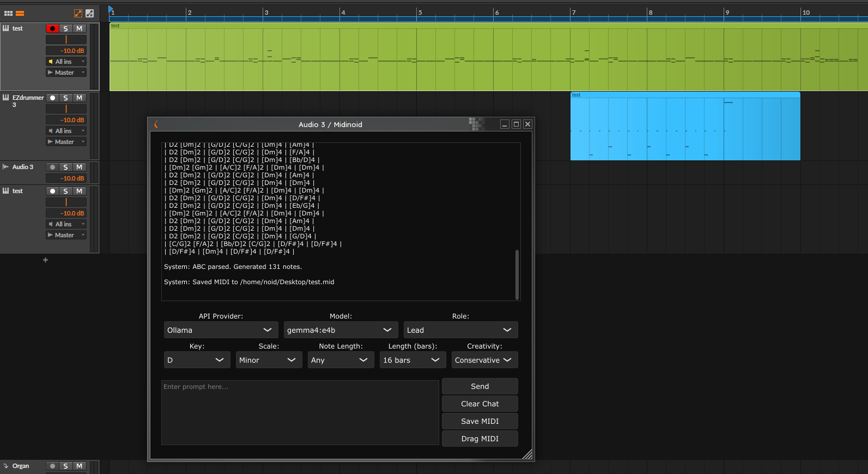
Task: Switch to arranger timeline view icon
Action: (x=20, y=13)
